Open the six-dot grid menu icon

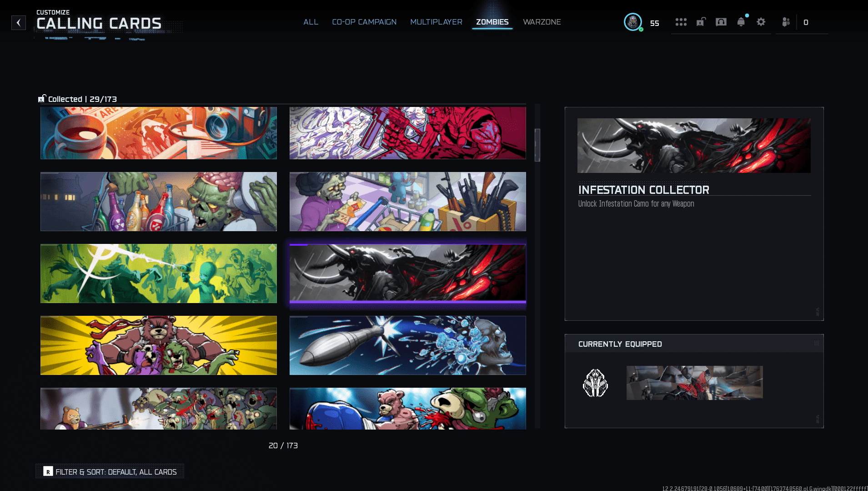tap(681, 22)
